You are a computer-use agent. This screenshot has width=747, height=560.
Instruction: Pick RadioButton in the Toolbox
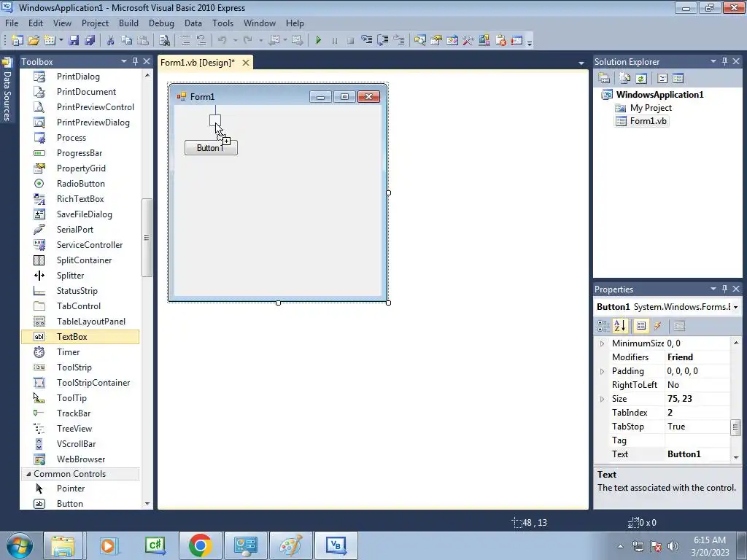point(80,183)
